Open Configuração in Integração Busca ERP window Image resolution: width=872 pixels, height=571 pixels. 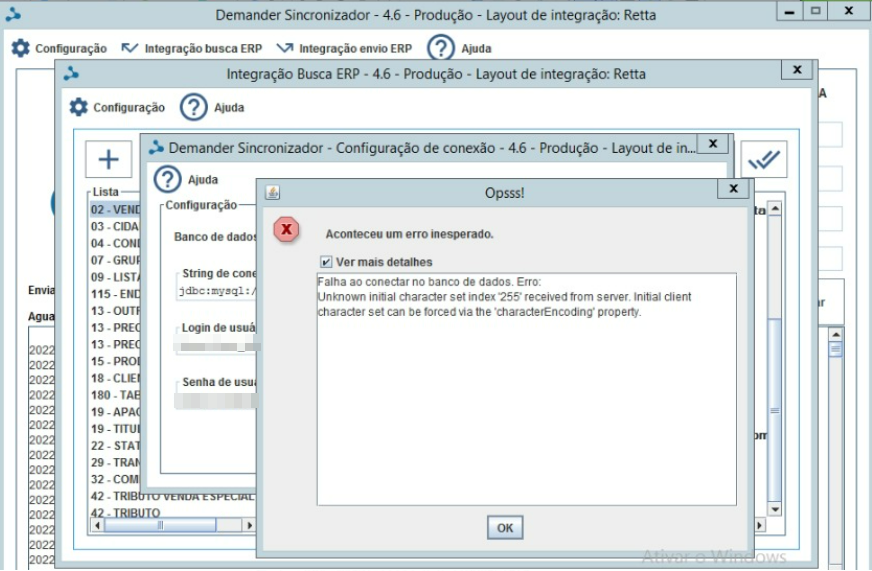click(x=129, y=107)
